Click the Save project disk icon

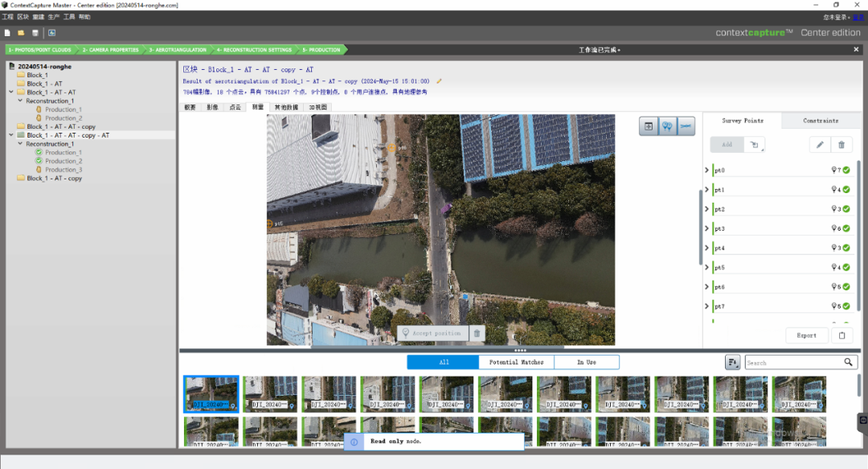tap(35, 33)
